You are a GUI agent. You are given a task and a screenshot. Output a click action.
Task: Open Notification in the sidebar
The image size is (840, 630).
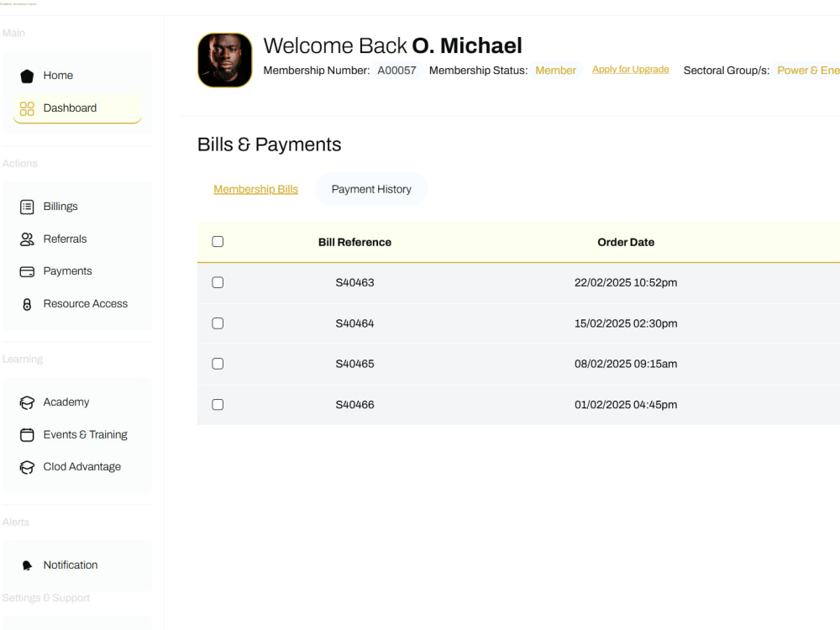[x=77, y=565]
